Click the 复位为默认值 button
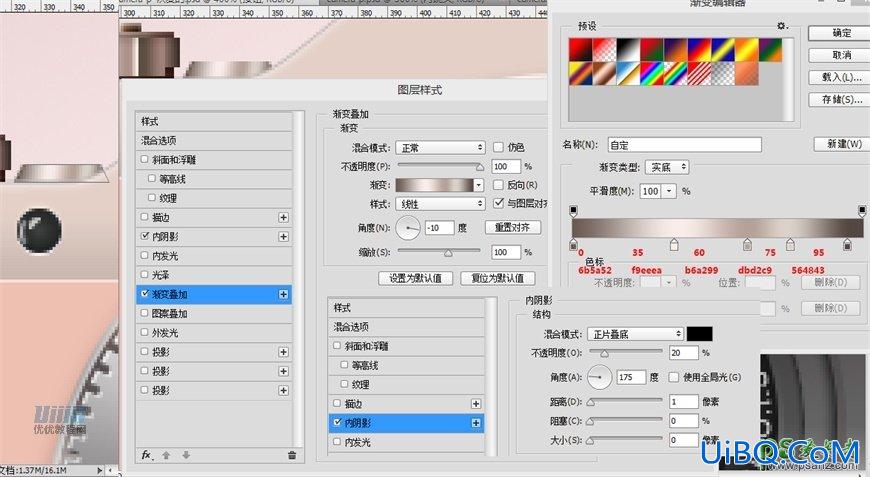Screen dimensions: 870x477 click(x=498, y=278)
